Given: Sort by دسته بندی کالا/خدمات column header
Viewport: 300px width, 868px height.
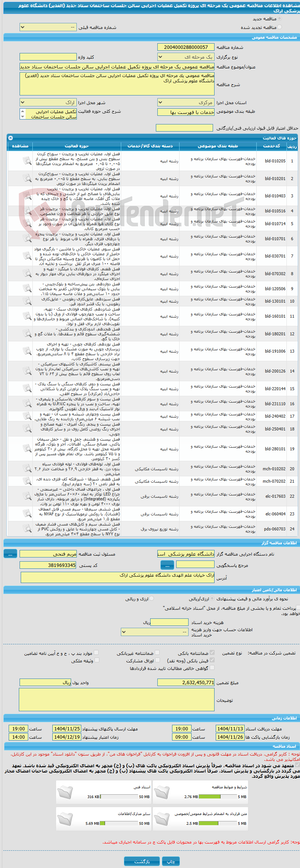Looking at the screenshot, I should (150, 146).
